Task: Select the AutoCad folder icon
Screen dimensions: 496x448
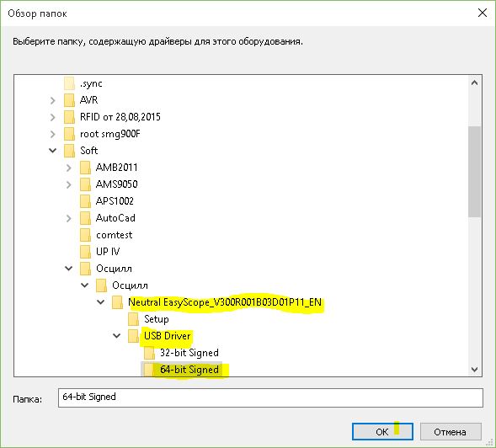Action: click(x=85, y=218)
